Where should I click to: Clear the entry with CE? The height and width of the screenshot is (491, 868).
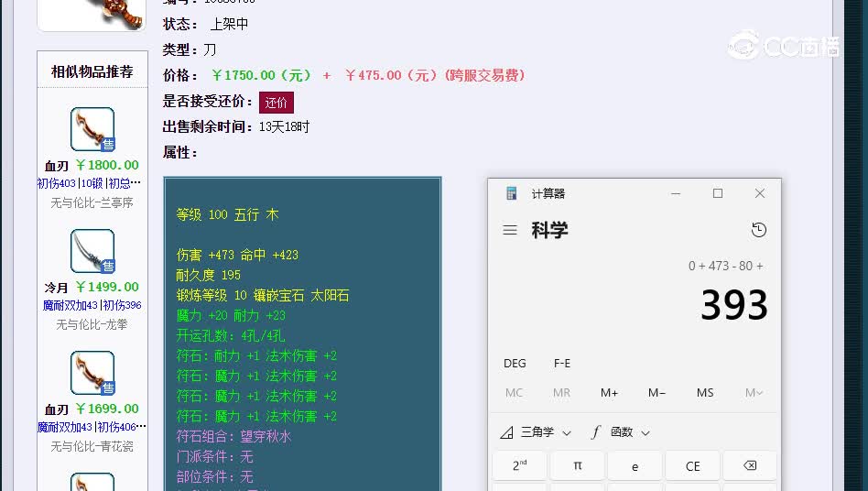692,465
